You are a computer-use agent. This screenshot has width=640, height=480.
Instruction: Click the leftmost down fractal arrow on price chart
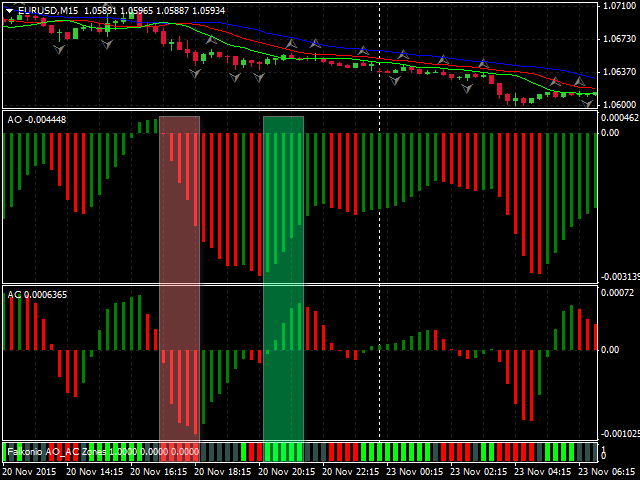click(x=59, y=49)
